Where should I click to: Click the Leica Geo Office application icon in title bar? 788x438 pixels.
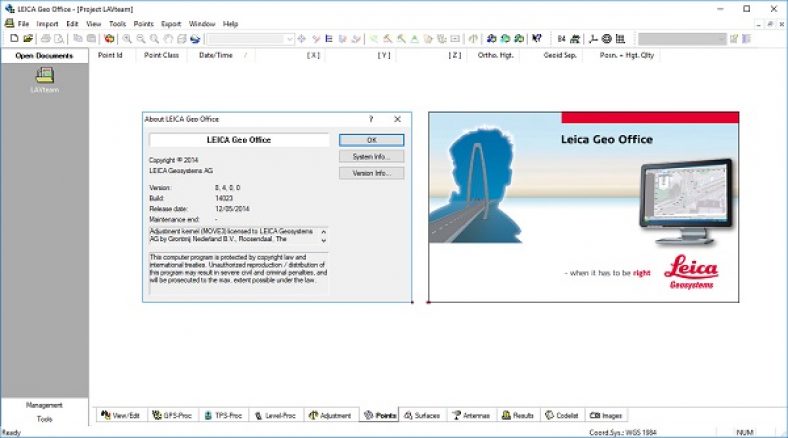(9, 9)
